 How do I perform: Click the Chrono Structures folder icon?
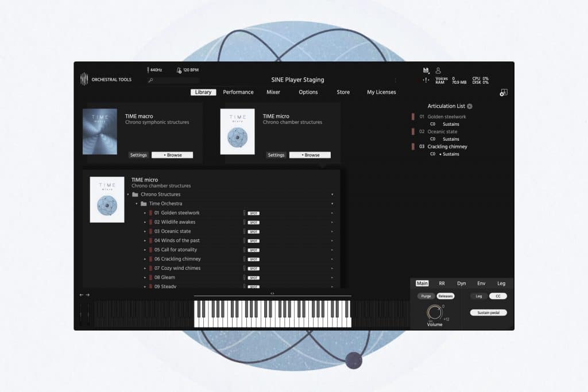pos(136,194)
